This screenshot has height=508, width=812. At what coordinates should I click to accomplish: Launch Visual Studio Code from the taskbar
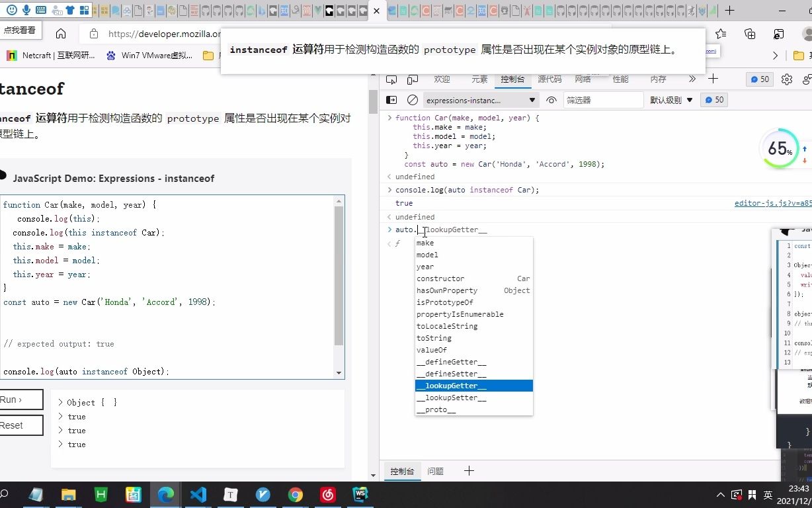click(198, 494)
